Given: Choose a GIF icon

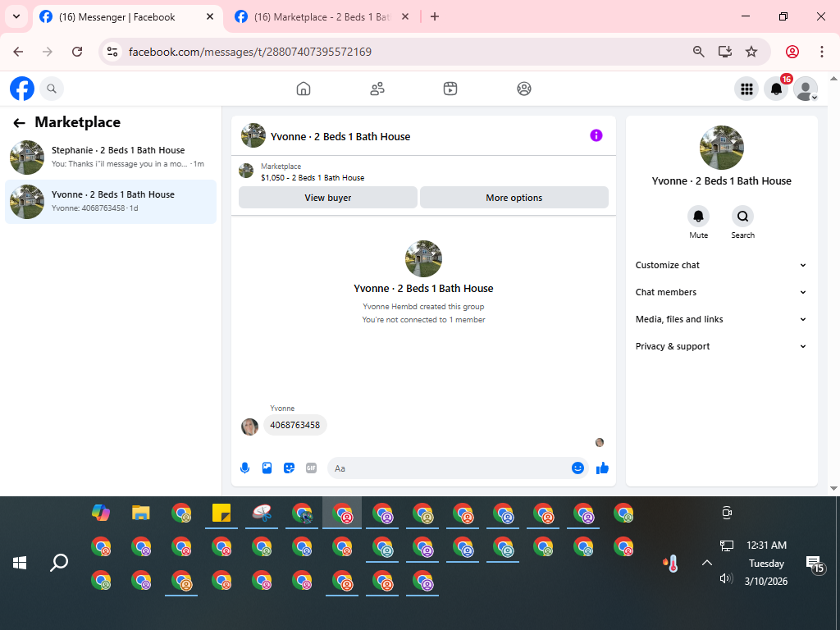Looking at the screenshot, I should (x=311, y=468).
